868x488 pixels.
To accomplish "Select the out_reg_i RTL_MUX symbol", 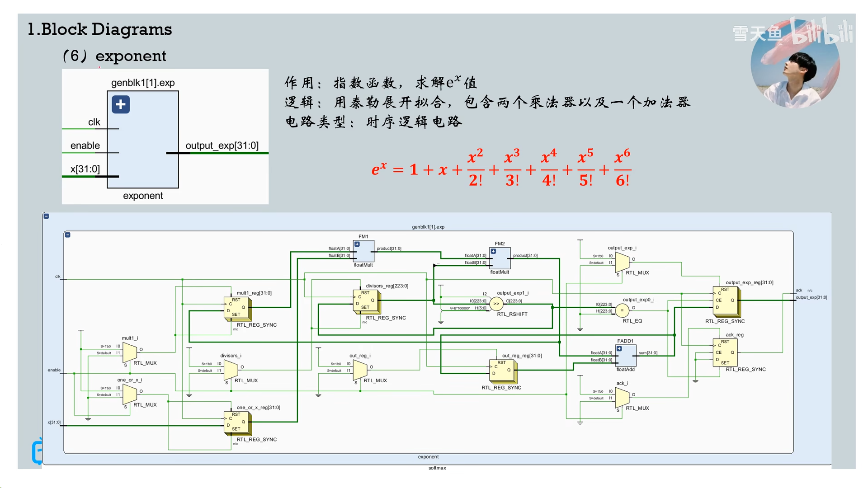I will [360, 369].
